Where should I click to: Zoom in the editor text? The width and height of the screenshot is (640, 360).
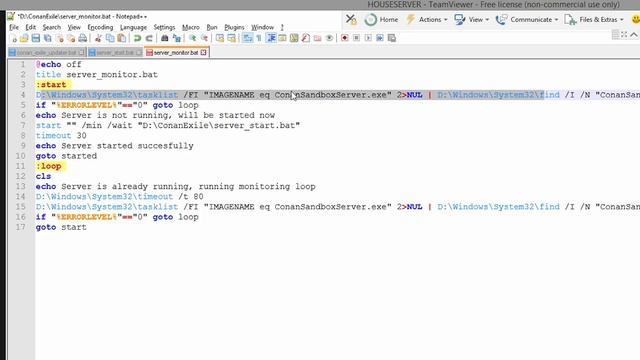(192, 38)
